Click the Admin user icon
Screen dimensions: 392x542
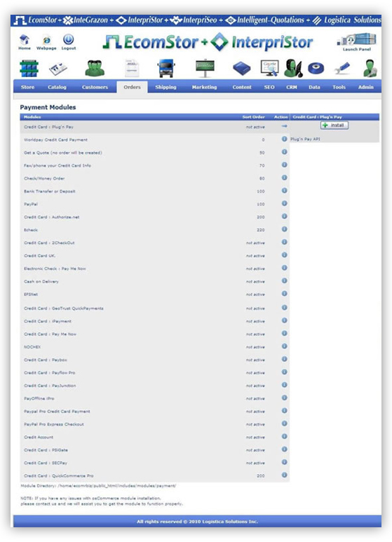point(370,68)
